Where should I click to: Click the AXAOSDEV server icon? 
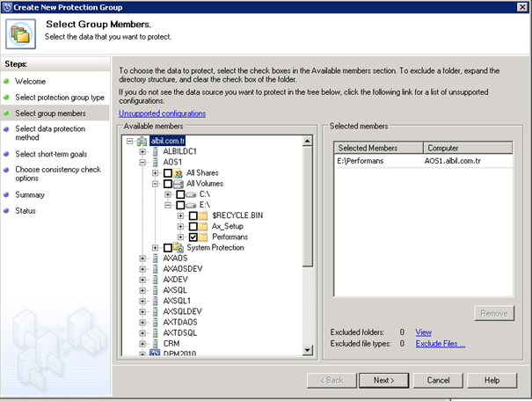pyautogui.click(x=155, y=269)
